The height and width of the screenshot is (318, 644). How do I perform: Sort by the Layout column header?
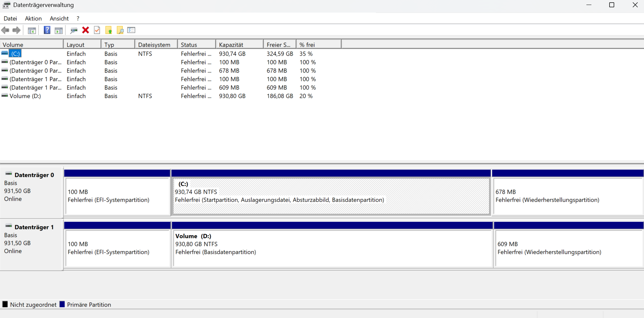pos(82,44)
